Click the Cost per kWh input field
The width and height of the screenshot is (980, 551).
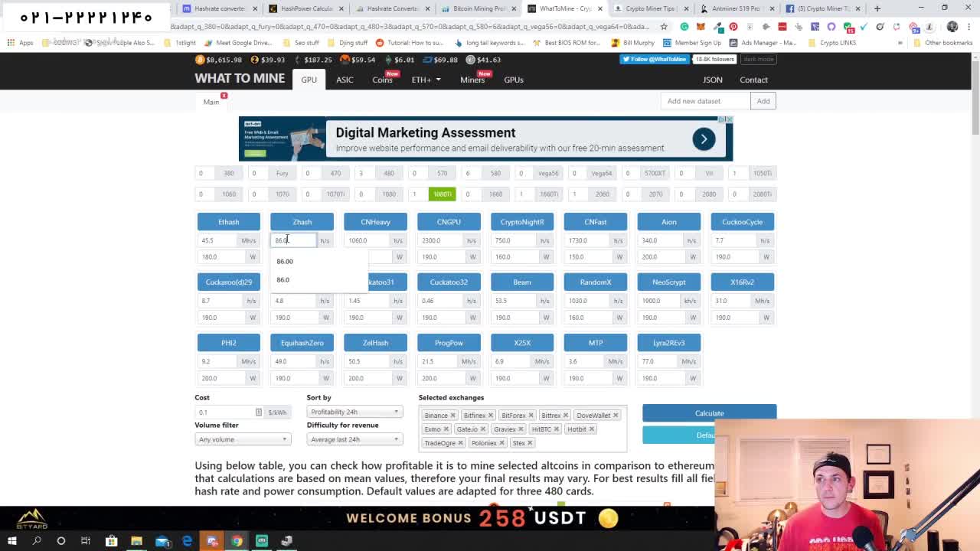[x=226, y=412]
